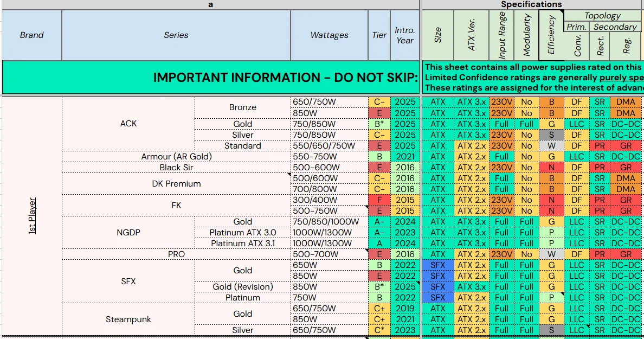Select the Wattages header cell
The height and width of the screenshot is (339, 644).
[x=330, y=35]
